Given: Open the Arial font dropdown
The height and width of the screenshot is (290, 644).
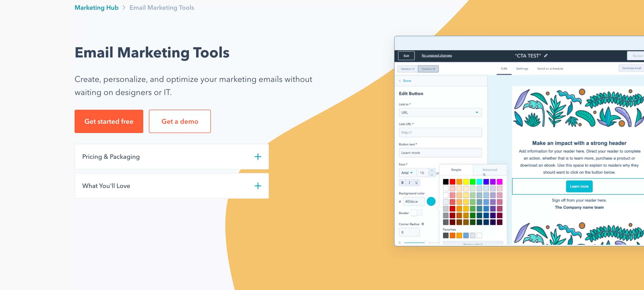Looking at the screenshot, I should [x=407, y=173].
